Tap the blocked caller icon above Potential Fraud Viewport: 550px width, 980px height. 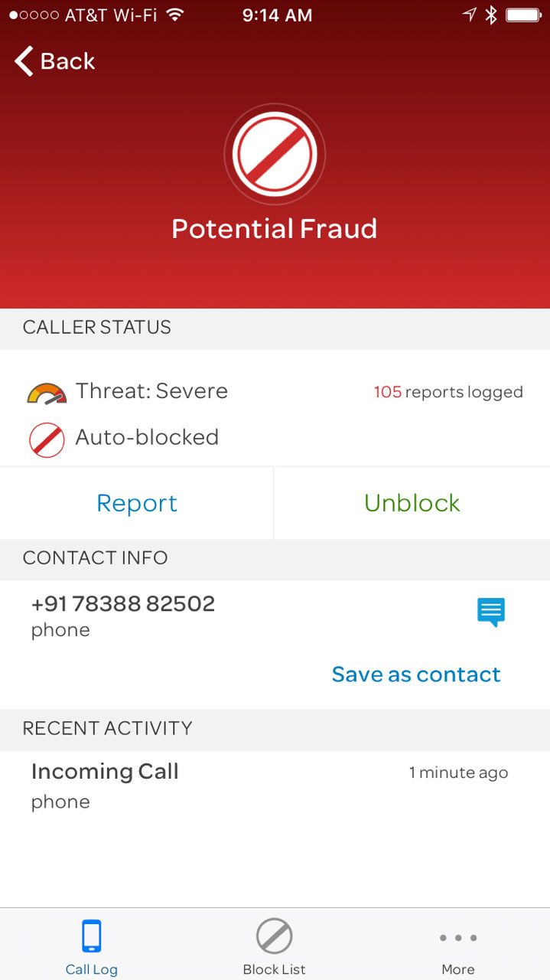(274, 153)
